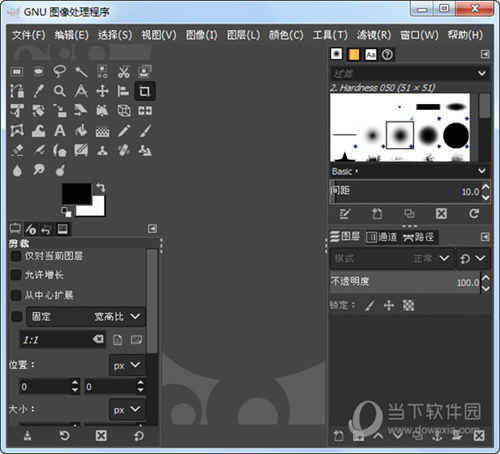Image resolution: width=500 pixels, height=454 pixels.
Task: Select the Crop tool in toolbox
Action: (145, 91)
